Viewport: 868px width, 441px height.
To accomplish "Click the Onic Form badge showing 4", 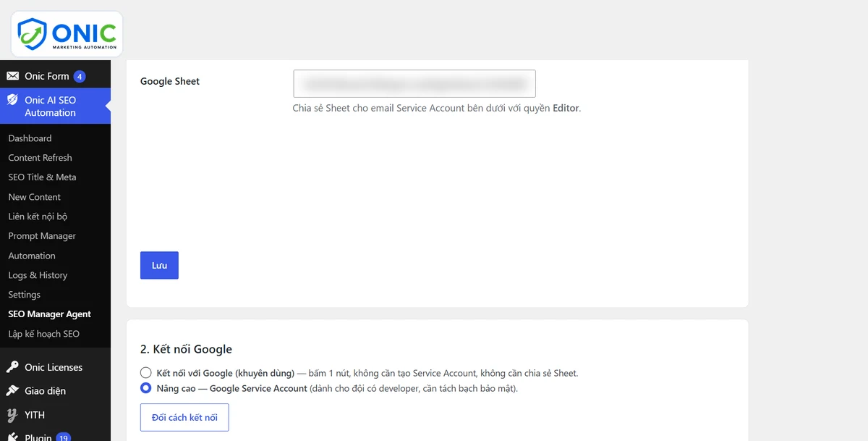I will (x=80, y=76).
